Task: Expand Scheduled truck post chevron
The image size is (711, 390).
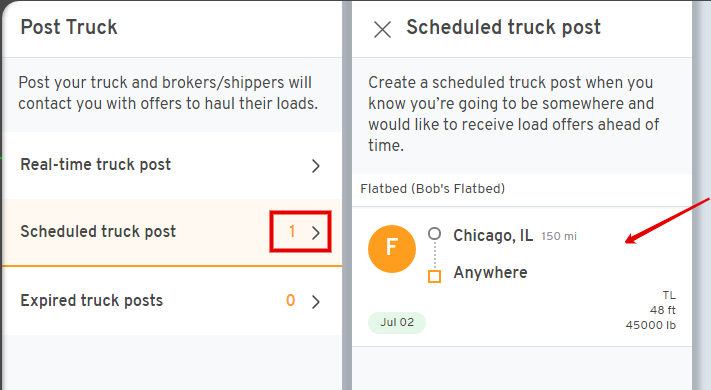Action: [x=316, y=233]
